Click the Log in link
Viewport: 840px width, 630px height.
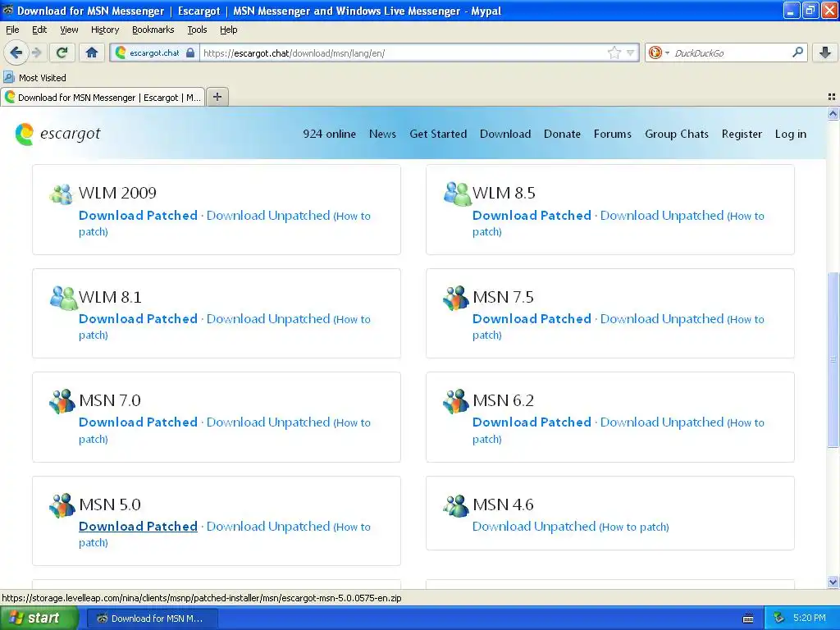[x=790, y=134]
